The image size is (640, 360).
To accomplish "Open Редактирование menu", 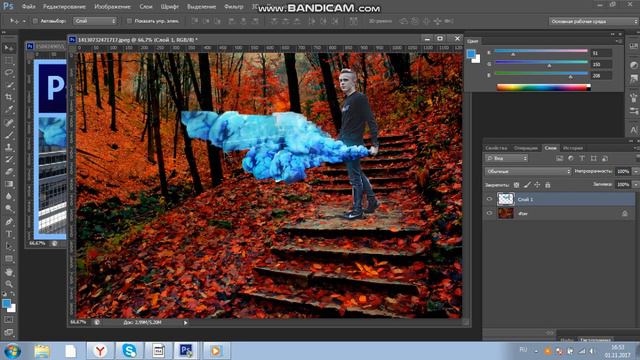I will [x=64, y=7].
